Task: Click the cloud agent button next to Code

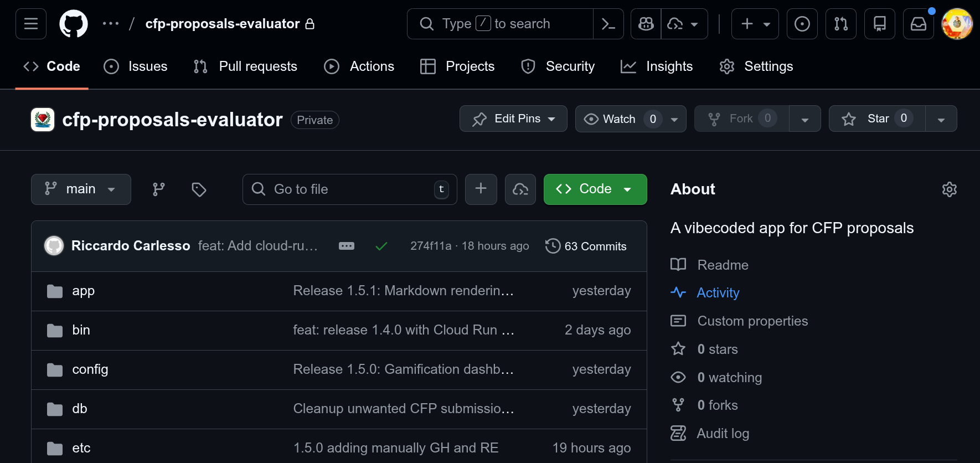Action: point(520,189)
